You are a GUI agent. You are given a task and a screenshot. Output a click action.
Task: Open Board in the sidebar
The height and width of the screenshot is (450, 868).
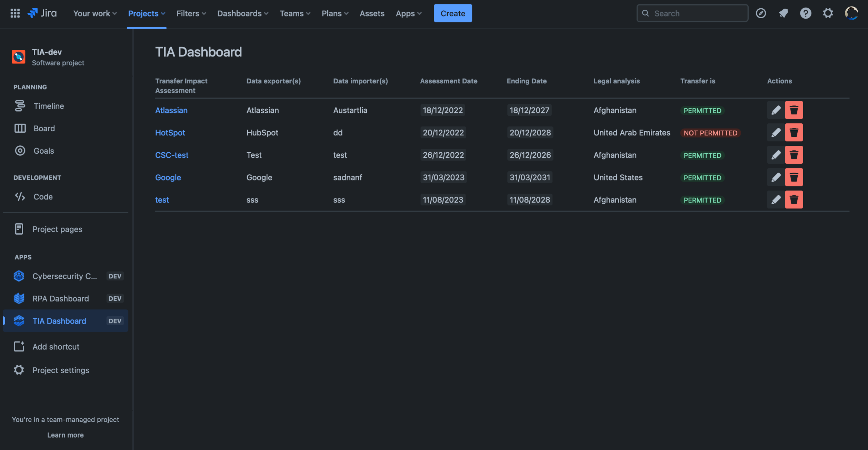tap(66, 128)
